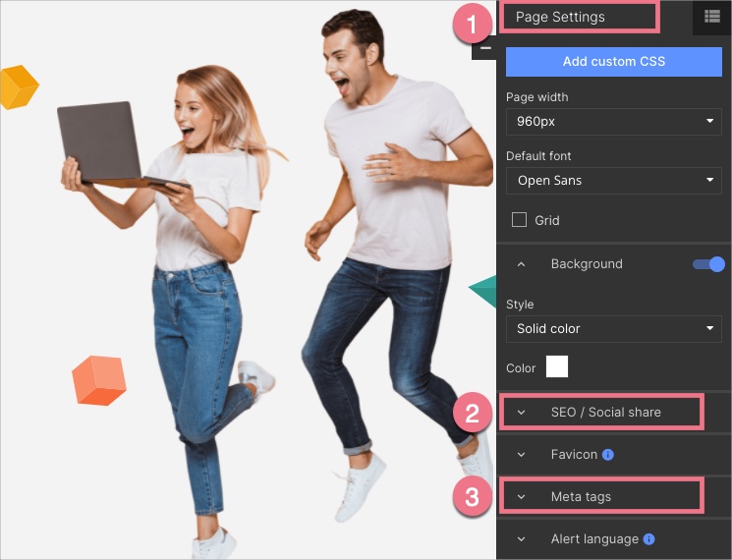Expand the Alert language section
This screenshot has height=560, width=732.
522,539
